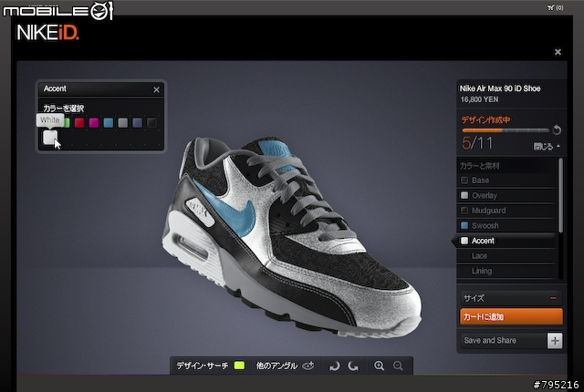Open the デザイン・サーチ design search
Screen dimensions: 584x392
click(x=211, y=366)
